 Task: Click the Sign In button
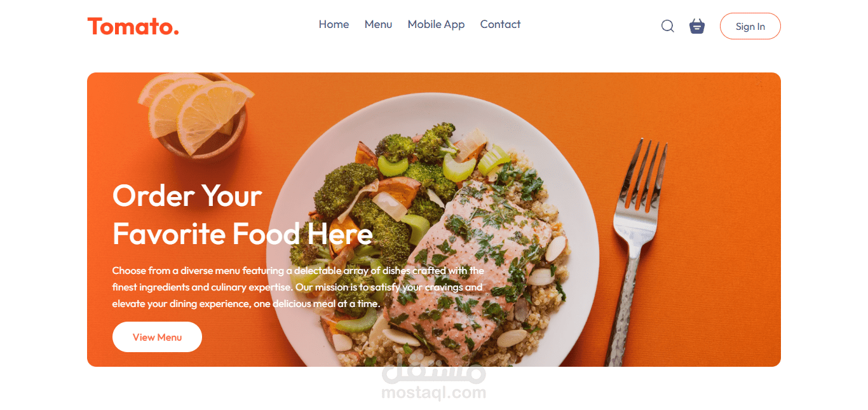[x=750, y=26]
